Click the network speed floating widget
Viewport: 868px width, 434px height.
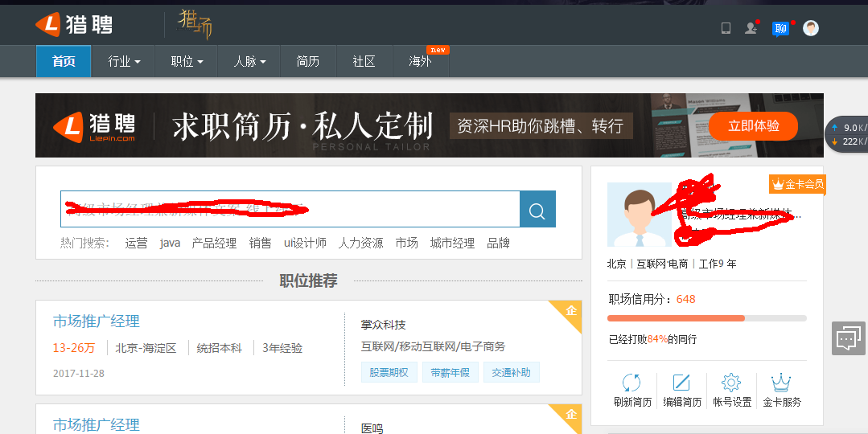pyautogui.click(x=847, y=134)
